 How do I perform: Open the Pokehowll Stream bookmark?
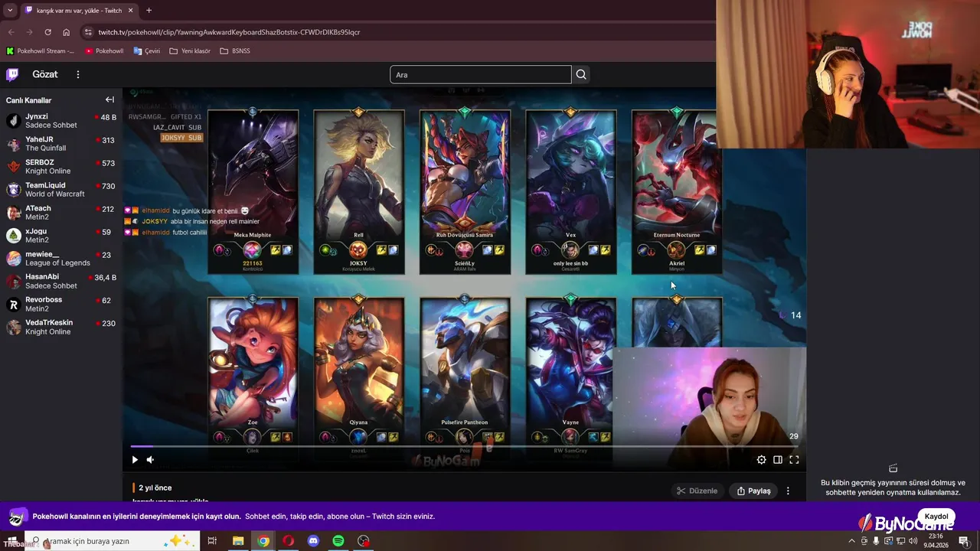pos(41,51)
